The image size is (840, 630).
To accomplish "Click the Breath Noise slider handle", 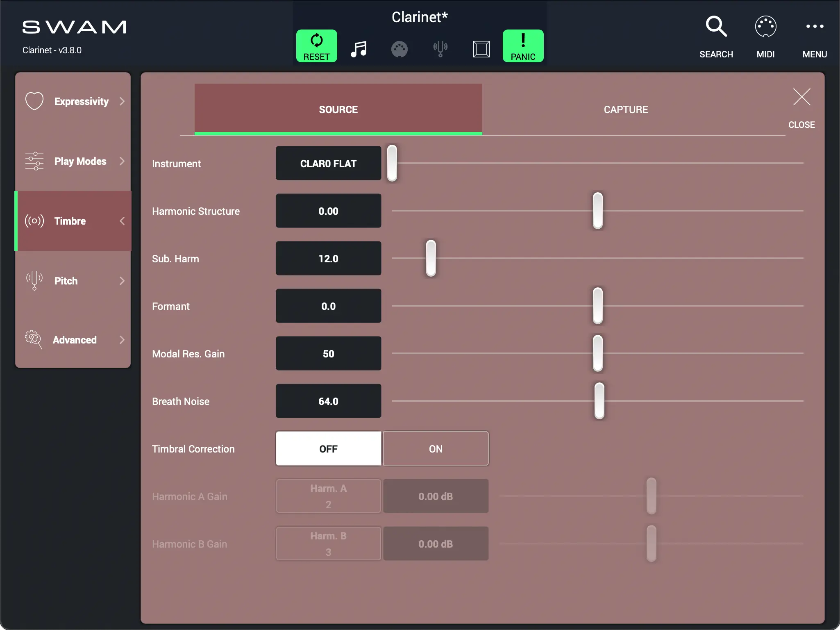I will tap(599, 400).
